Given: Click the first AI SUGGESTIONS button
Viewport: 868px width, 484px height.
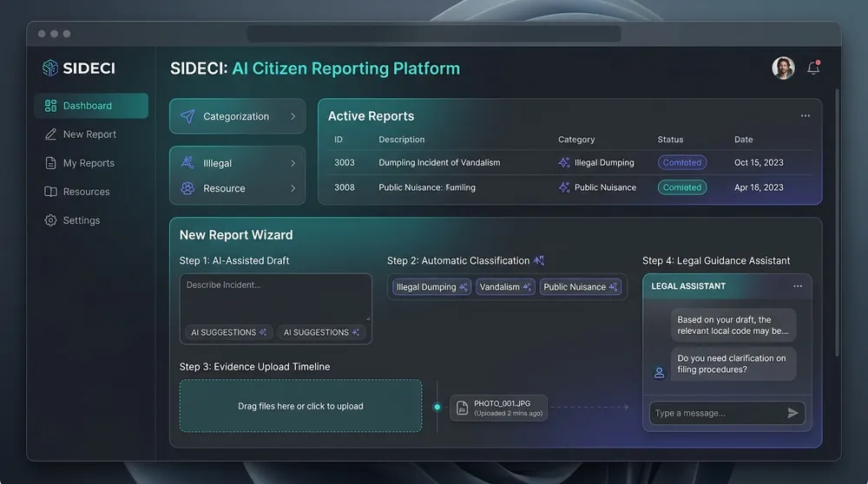Looking at the screenshot, I should click(228, 332).
